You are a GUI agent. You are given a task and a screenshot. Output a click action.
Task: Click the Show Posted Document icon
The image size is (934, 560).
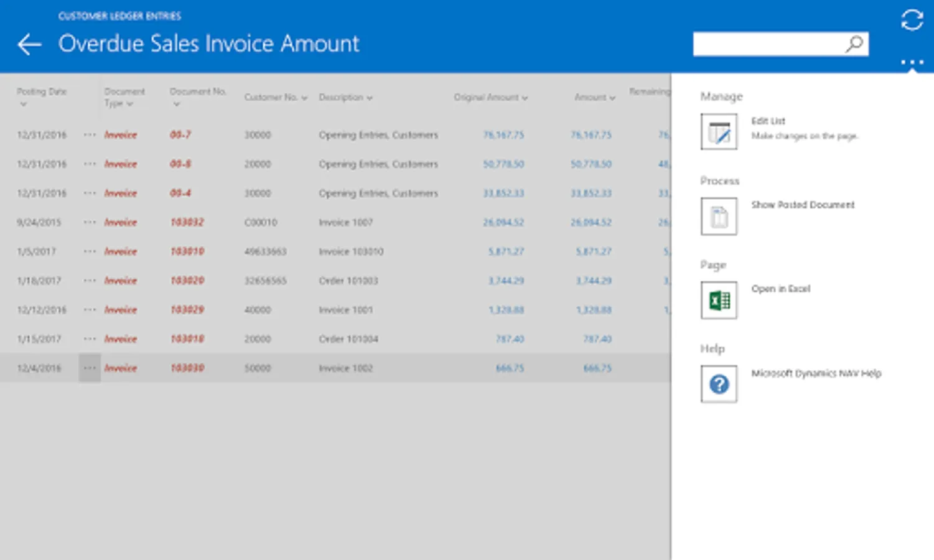pos(719,217)
